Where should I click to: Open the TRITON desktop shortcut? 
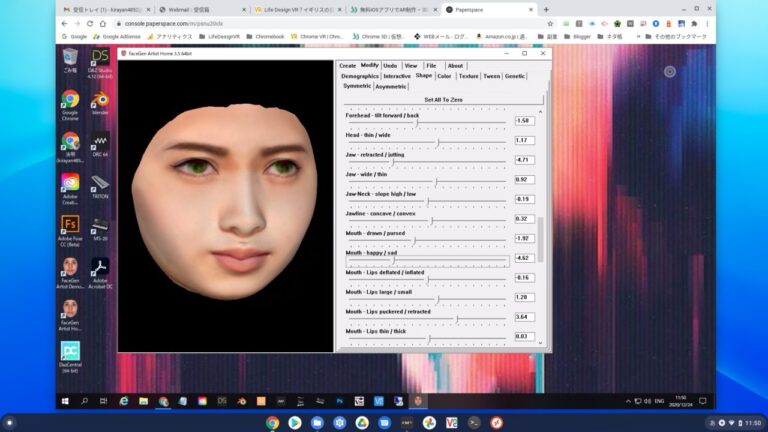(x=100, y=187)
